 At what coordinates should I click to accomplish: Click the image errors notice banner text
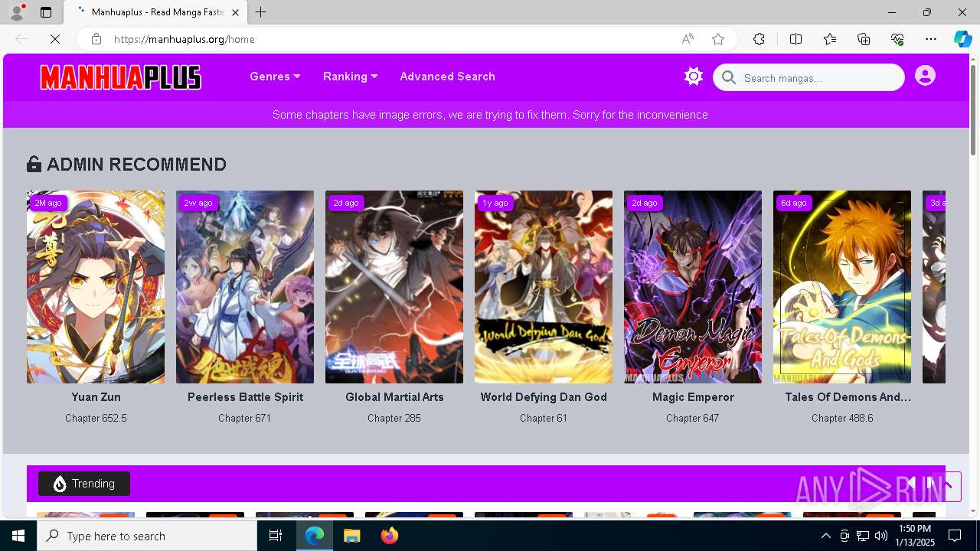click(490, 115)
